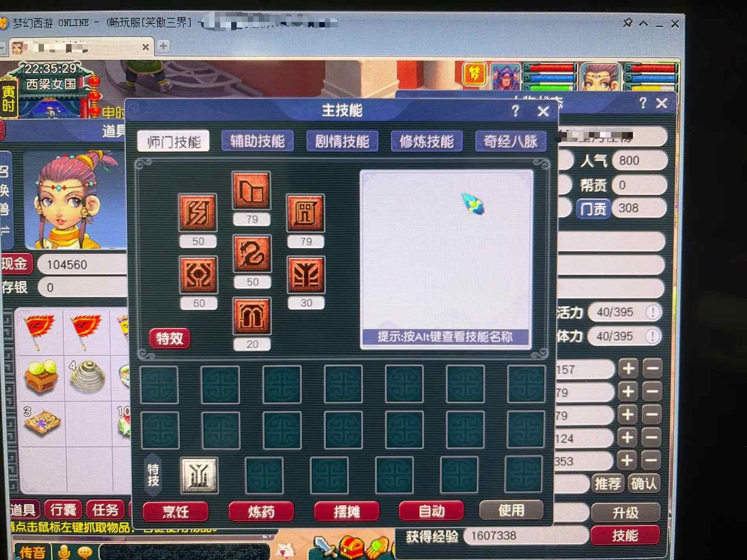Open help for the 主技能 window

[515, 111]
